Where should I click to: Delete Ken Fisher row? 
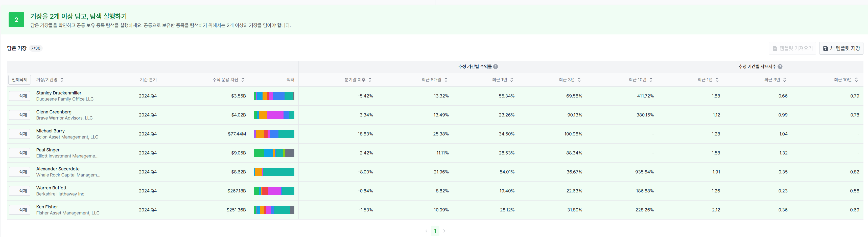click(20, 210)
